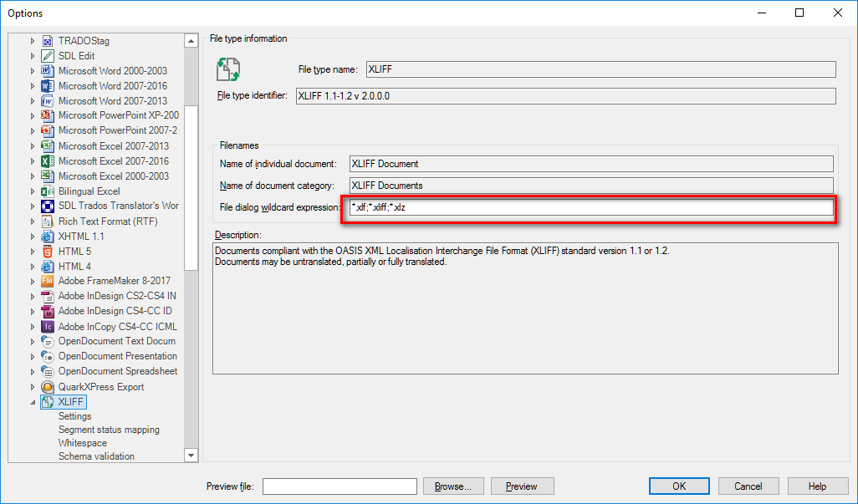The width and height of the screenshot is (858, 504).
Task: Click the XHTML 1.1 icon
Action: [x=48, y=237]
